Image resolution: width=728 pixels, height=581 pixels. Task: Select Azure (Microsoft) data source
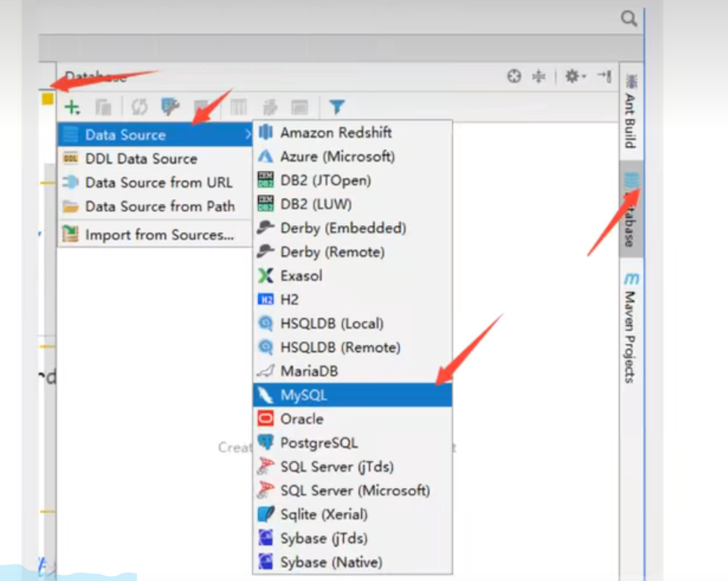pyautogui.click(x=353, y=156)
